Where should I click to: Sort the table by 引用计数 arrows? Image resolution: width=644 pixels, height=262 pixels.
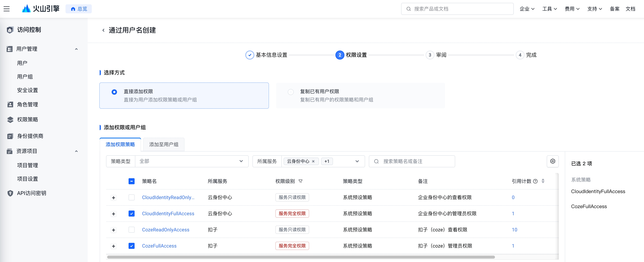[x=543, y=181]
